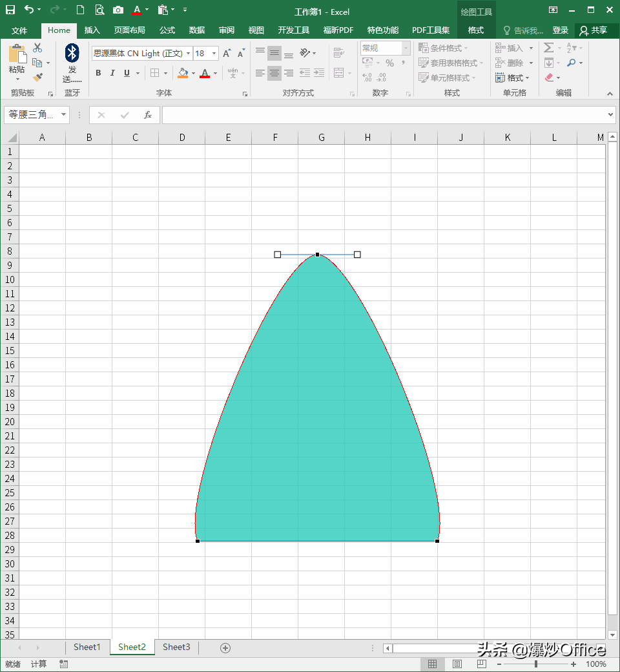This screenshot has width=620, height=672.
Task: Click the Find magnifier icon in editing group
Action: [571, 63]
